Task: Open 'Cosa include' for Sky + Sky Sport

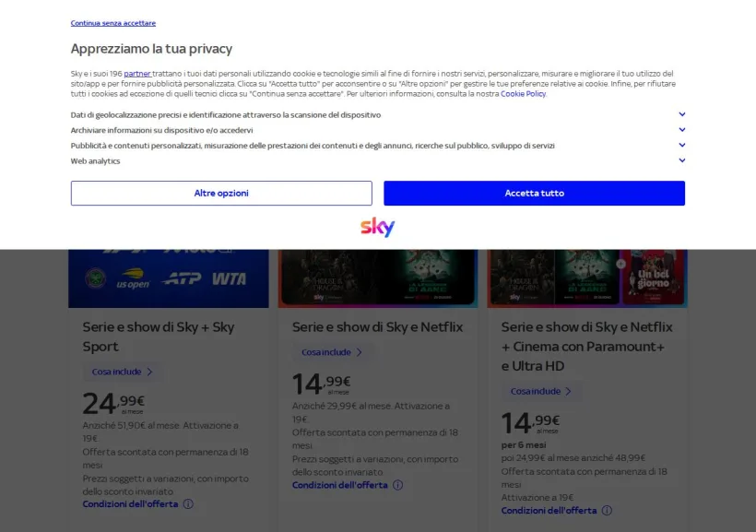Action: tap(122, 372)
